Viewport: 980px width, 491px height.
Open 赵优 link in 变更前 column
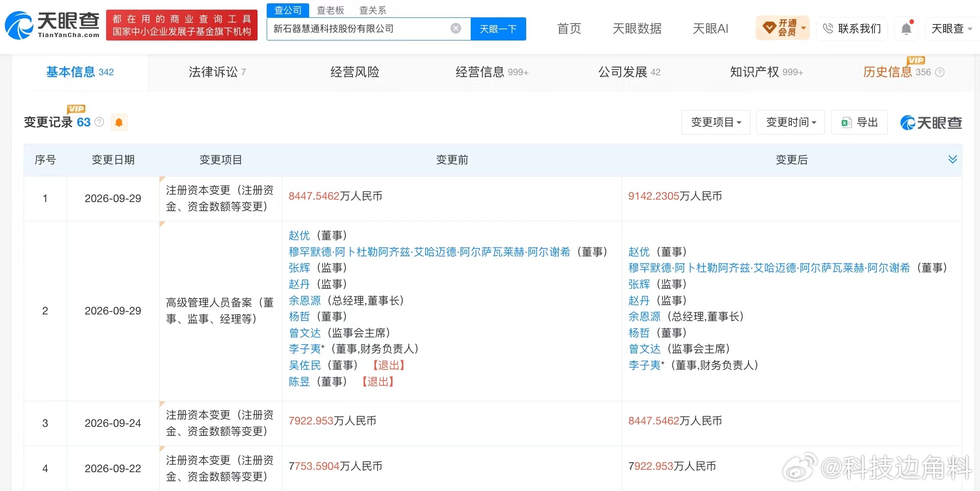pos(299,235)
